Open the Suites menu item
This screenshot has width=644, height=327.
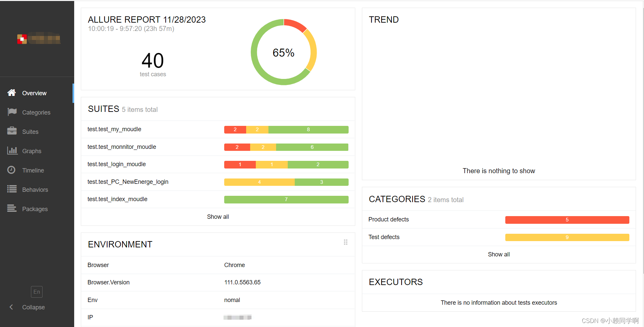click(37, 132)
